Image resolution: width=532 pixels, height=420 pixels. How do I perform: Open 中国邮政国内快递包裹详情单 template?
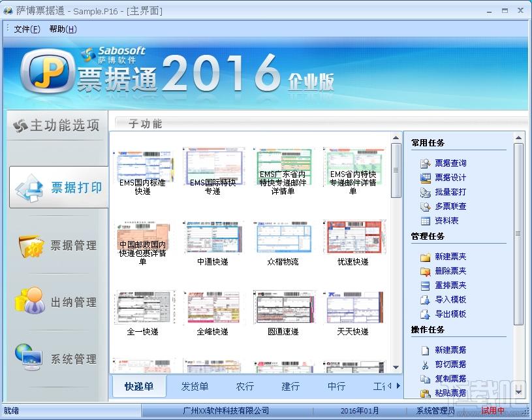142,238
